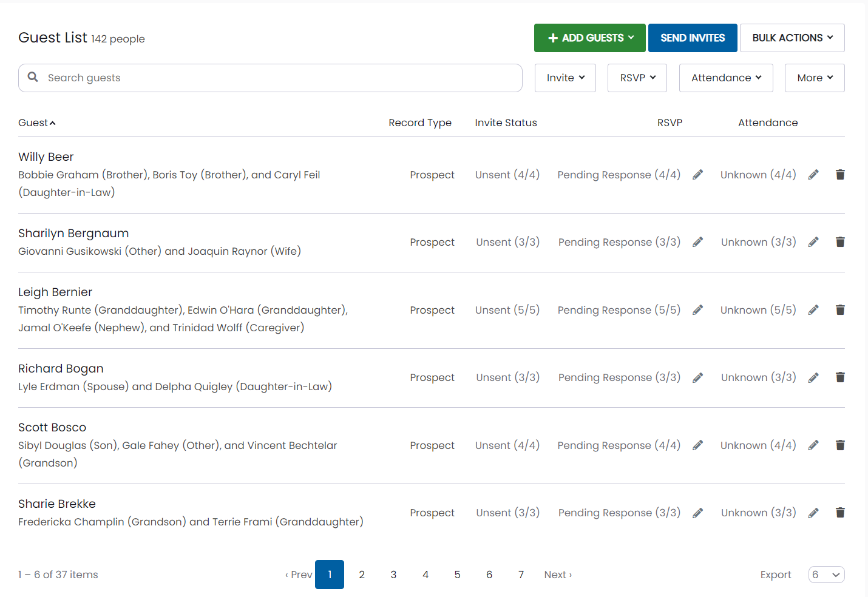Screen dimensions: 868x597
Task: Open the Attendance filter dropdown
Action: point(726,78)
